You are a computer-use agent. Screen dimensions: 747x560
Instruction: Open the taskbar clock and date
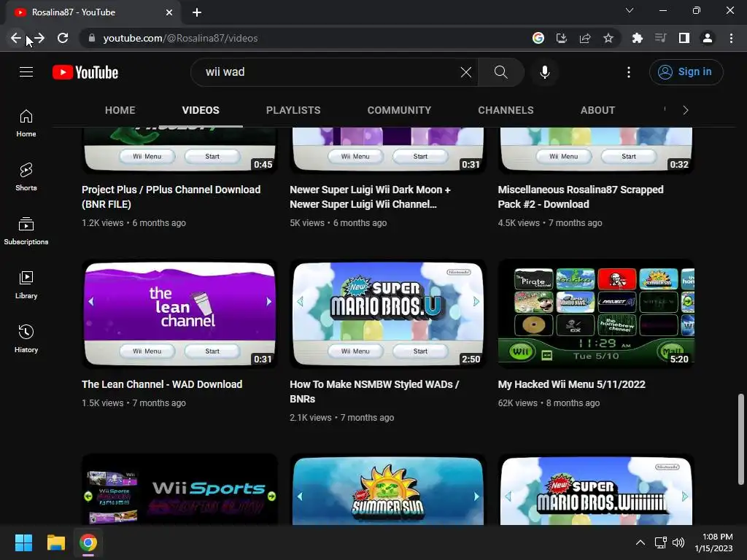click(713, 542)
